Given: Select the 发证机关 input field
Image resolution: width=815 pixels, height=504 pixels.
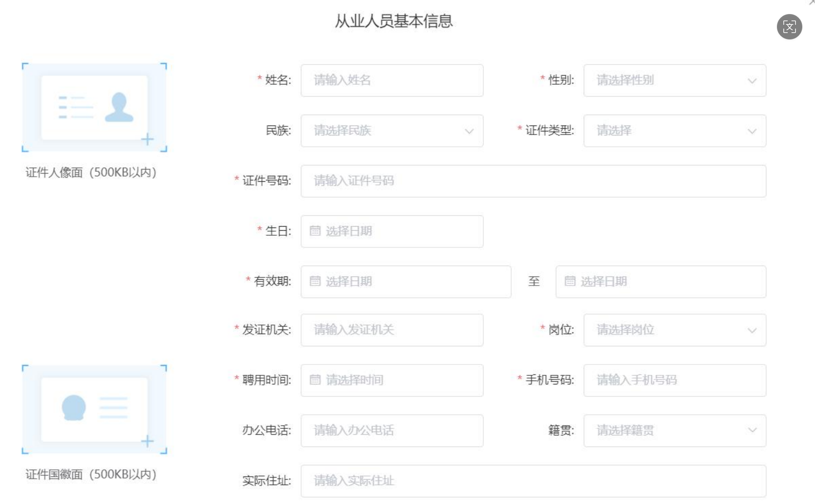Looking at the screenshot, I should click(392, 330).
